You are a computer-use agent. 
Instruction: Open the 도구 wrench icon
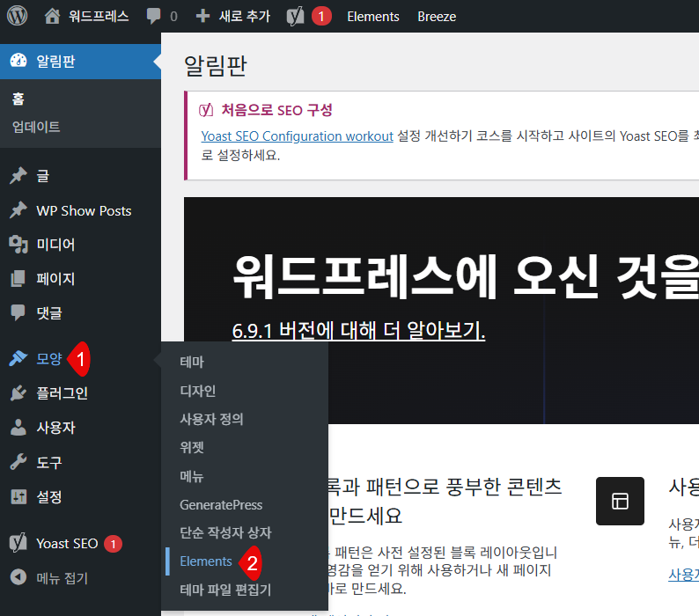pos(18,462)
